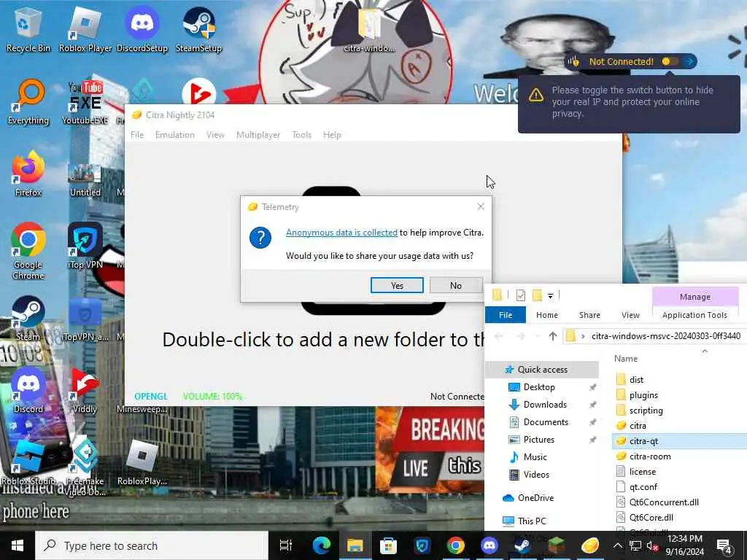
Task: Click the taskbar search box
Action: point(152,545)
